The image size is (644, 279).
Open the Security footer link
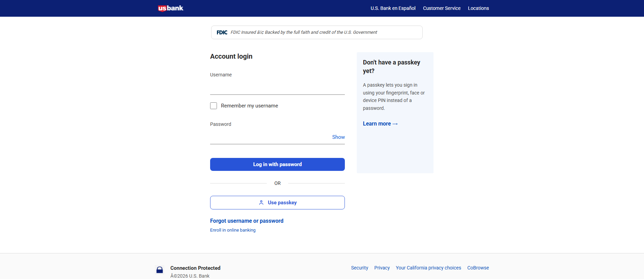360,268
